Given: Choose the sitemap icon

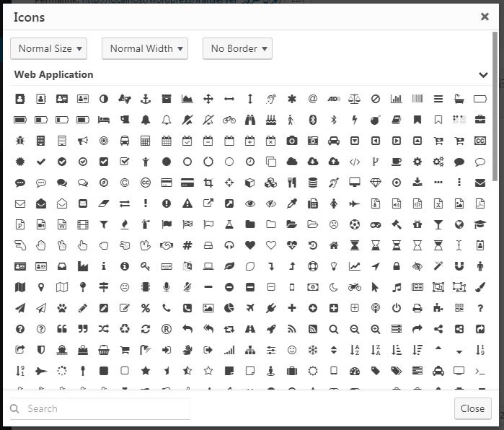Looking at the screenshot, I should 250,350.
